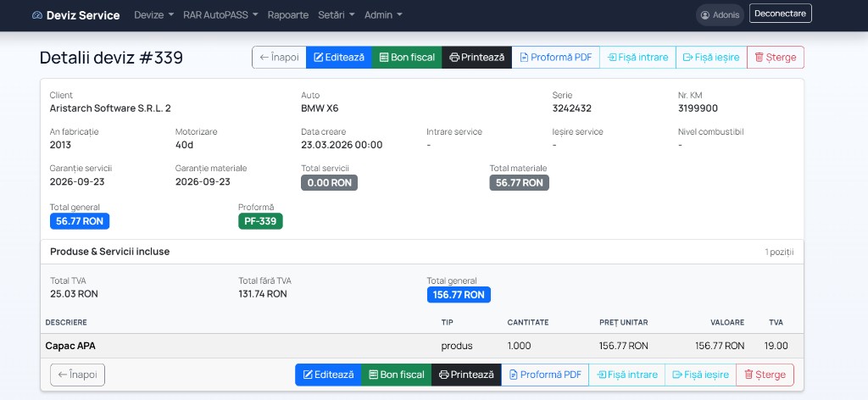Click the Deviz Service brand link
This screenshot has width=868, height=400.
pyautogui.click(x=75, y=15)
